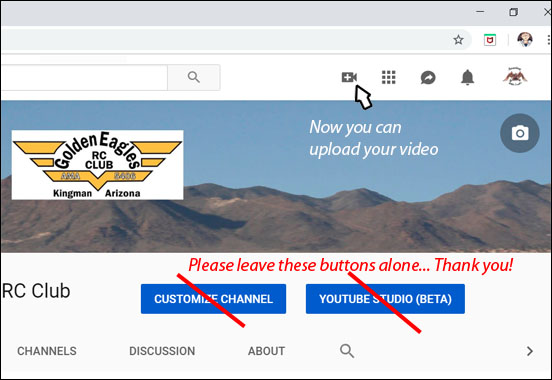Open the messages share bubble icon
Viewport: 552px width, 380px height.
pos(428,77)
